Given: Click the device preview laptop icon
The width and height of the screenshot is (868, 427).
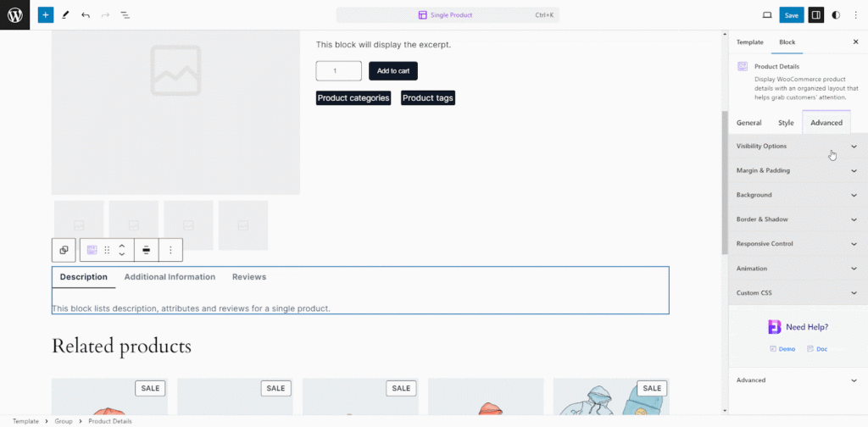Looking at the screenshot, I should click(x=766, y=15).
